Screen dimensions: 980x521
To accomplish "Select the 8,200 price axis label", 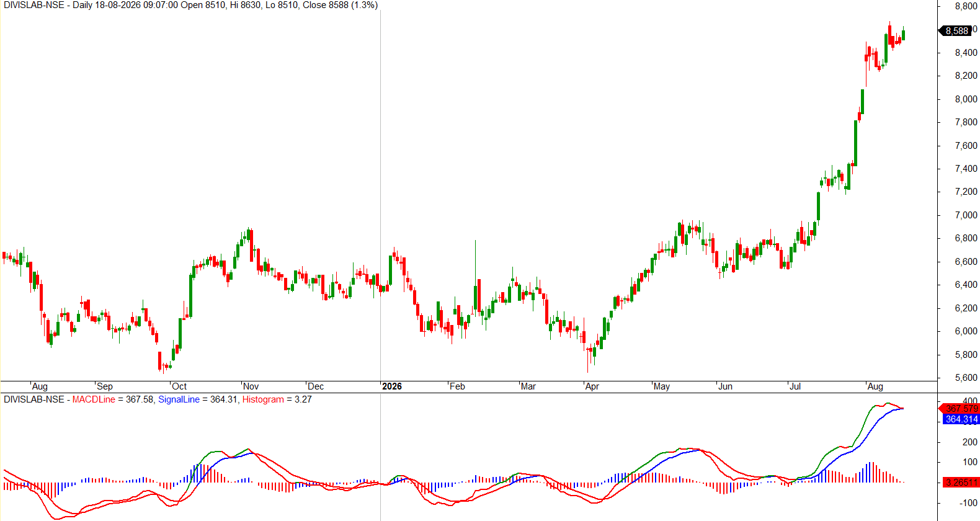I will 966,76.
